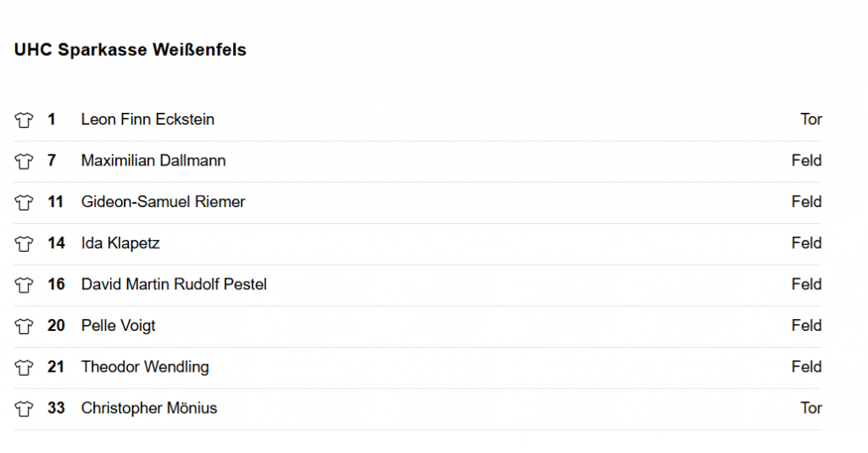The width and height of the screenshot is (868, 453).
Task: Click Feld position for Theodor Wendling
Action: click(x=807, y=366)
